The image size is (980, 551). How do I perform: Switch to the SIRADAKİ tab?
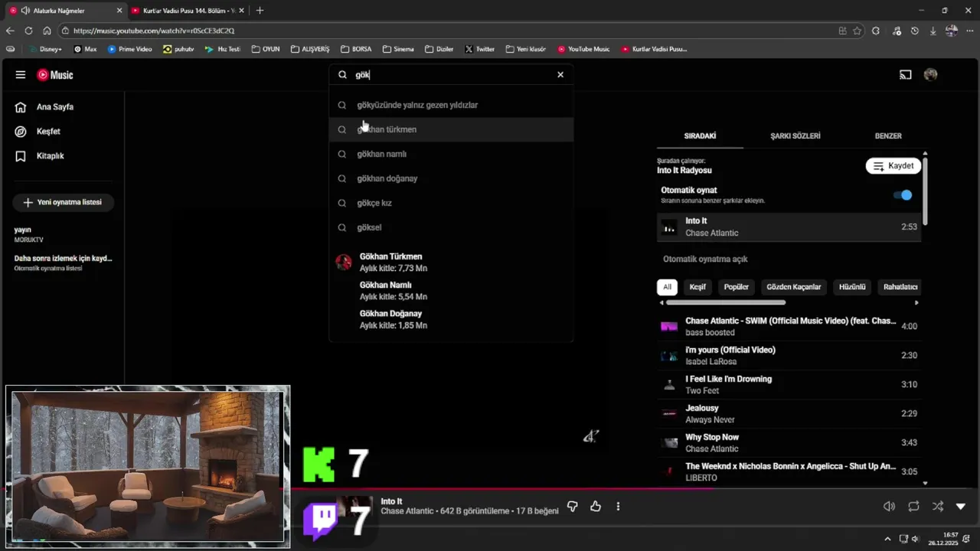[700, 135]
